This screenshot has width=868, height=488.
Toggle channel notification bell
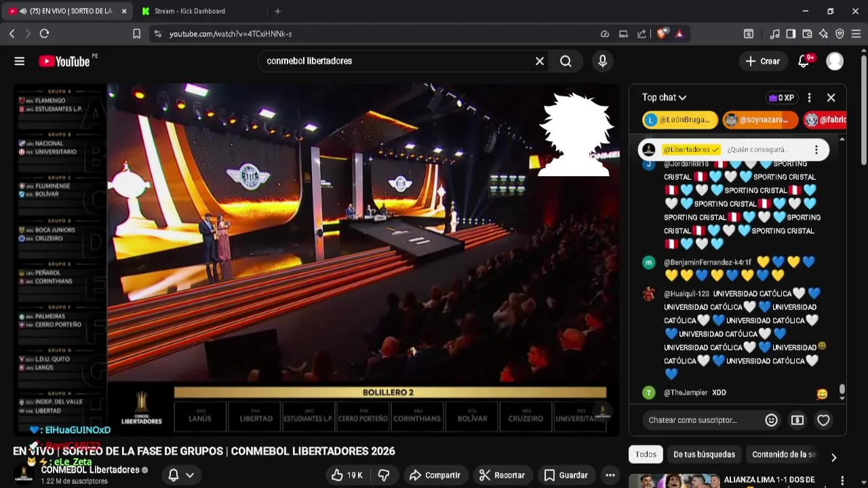(x=174, y=475)
